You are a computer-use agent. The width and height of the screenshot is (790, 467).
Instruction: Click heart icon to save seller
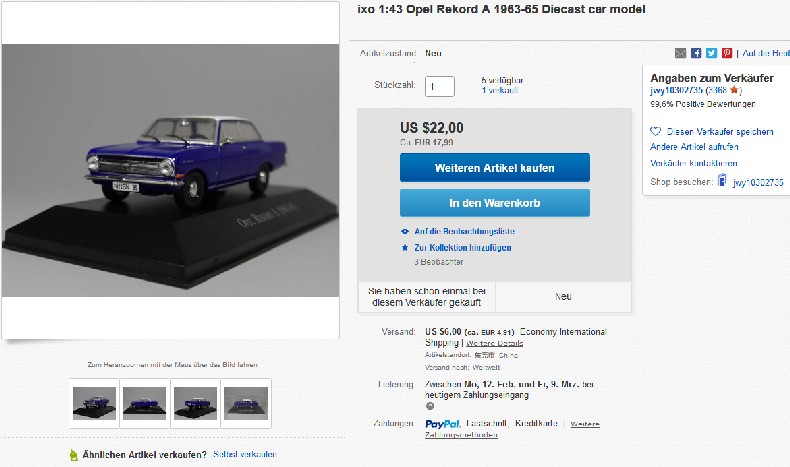tap(655, 131)
